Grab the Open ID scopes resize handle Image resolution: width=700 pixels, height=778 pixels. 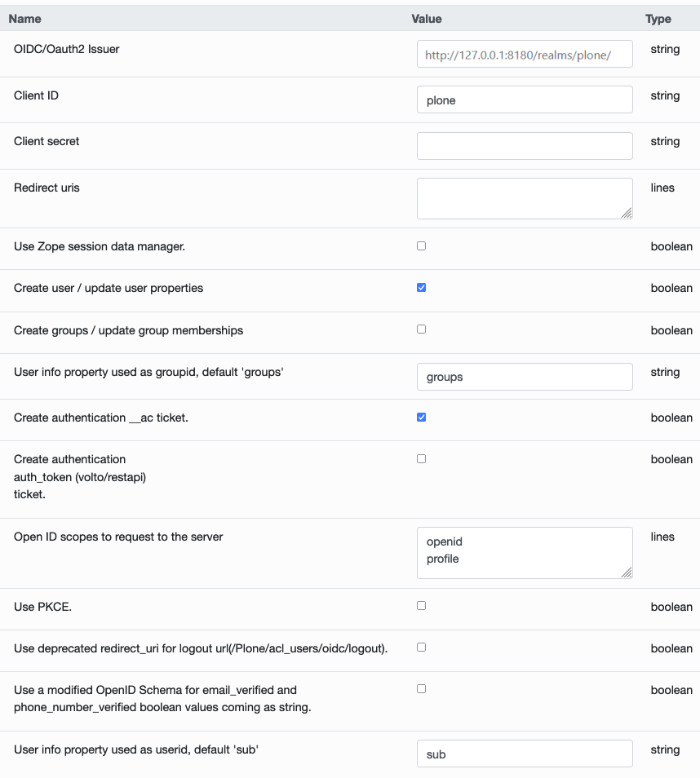click(627, 572)
